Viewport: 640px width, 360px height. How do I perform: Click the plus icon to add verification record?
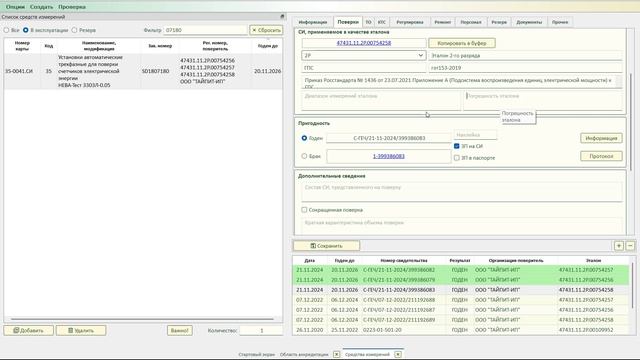click(619, 246)
